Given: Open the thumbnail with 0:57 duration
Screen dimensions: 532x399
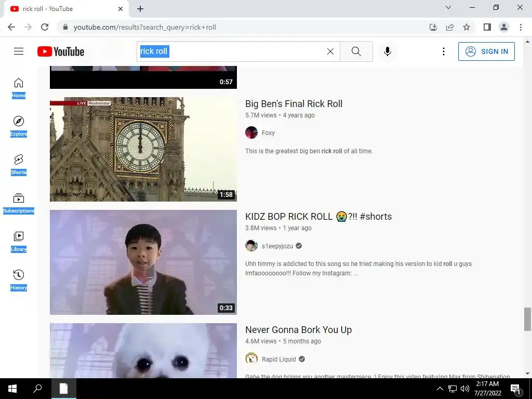Looking at the screenshot, I should pyautogui.click(x=143, y=77).
